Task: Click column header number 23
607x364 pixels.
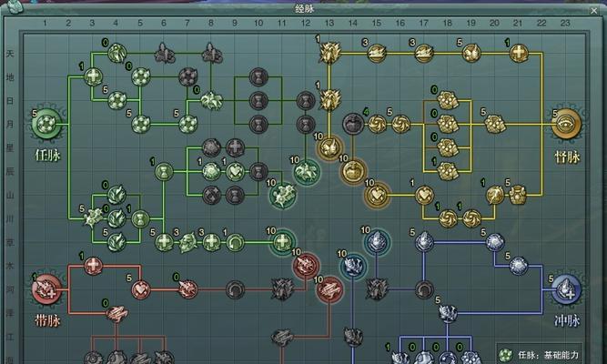Action: point(565,23)
